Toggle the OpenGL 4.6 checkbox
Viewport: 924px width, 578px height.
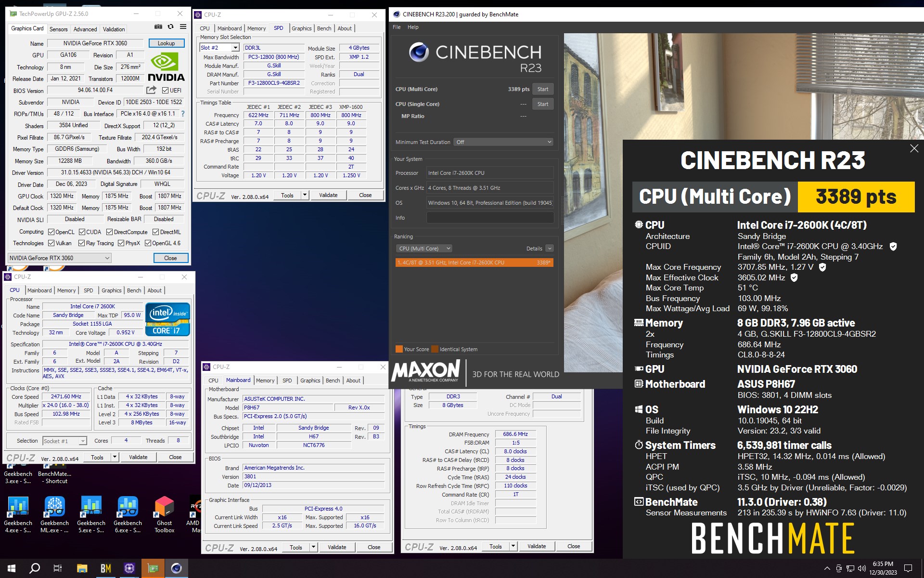(148, 243)
